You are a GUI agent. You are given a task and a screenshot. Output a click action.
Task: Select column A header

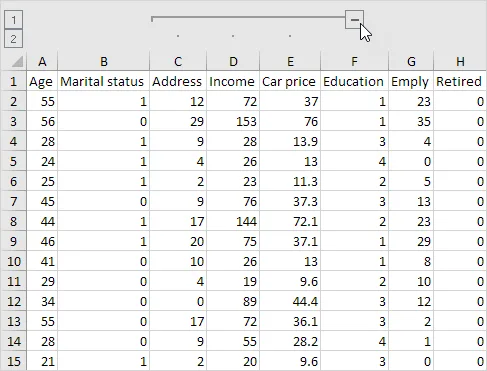42,61
